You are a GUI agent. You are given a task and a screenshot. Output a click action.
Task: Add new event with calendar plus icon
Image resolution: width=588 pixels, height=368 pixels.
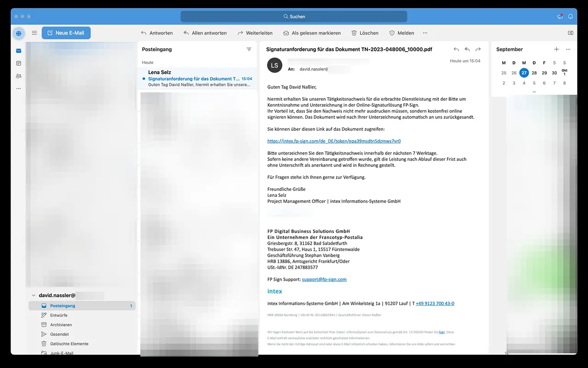coord(556,49)
